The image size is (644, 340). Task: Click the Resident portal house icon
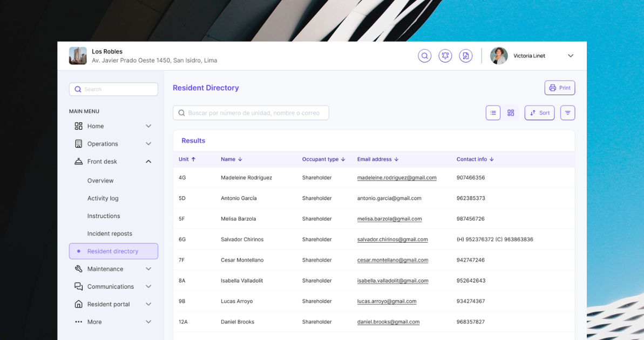(x=78, y=304)
